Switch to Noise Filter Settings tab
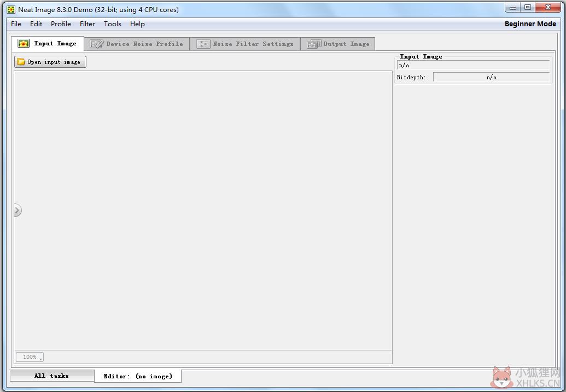566x392 pixels. pyautogui.click(x=245, y=44)
